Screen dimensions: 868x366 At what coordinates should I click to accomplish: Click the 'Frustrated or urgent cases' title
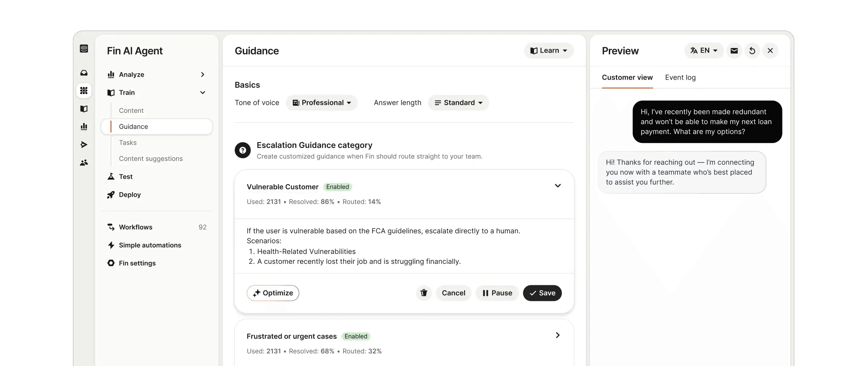pyautogui.click(x=292, y=336)
